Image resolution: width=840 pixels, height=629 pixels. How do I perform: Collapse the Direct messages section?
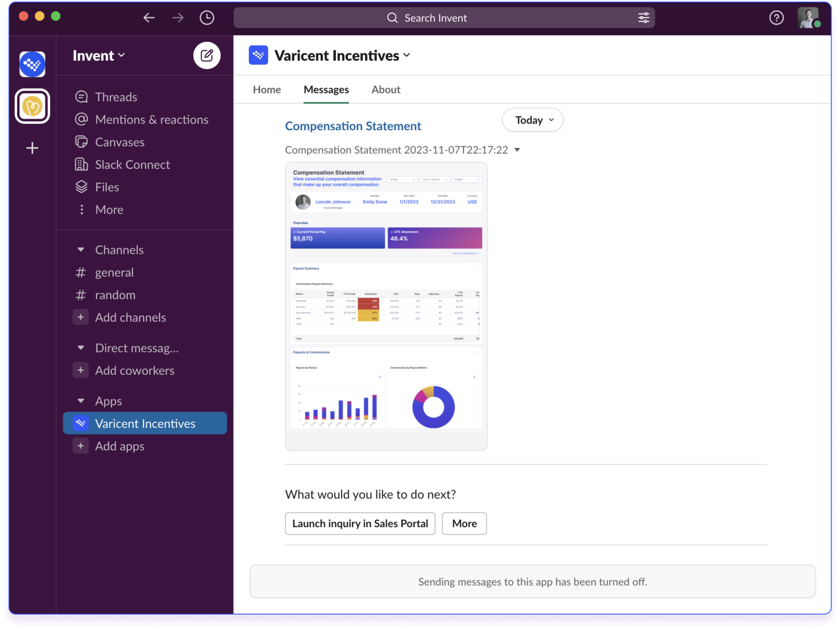[x=81, y=348]
